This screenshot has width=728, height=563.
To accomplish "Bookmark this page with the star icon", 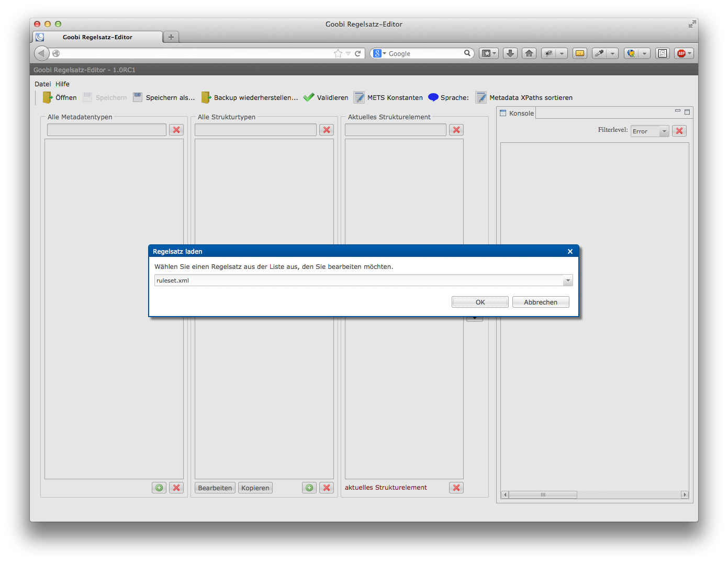I will 338,53.
